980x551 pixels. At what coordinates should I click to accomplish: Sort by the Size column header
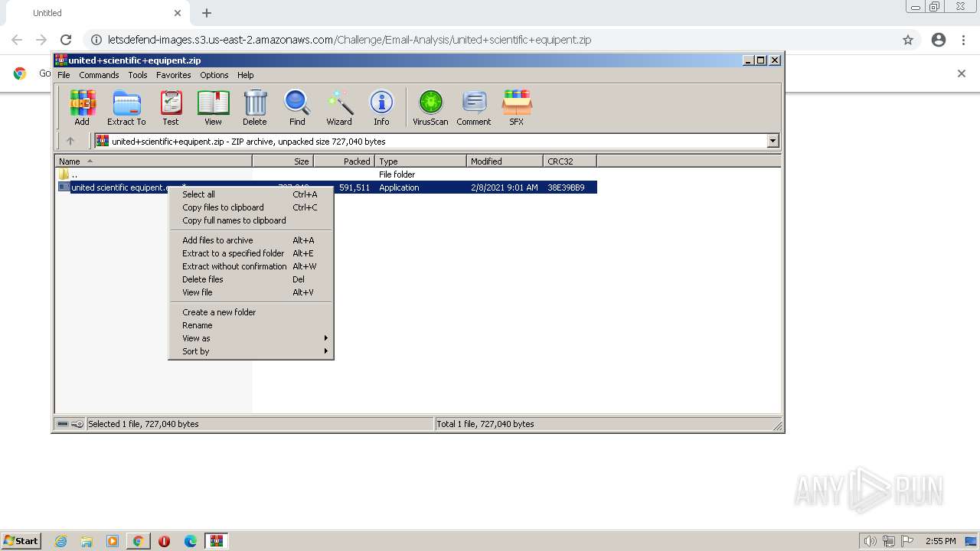pyautogui.click(x=283, y=161)
